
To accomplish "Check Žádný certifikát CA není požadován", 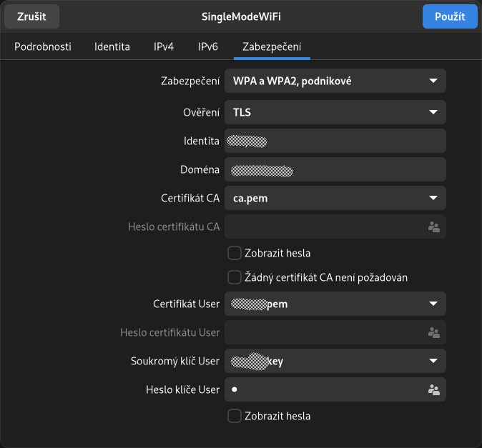I will tap(234, 277).
